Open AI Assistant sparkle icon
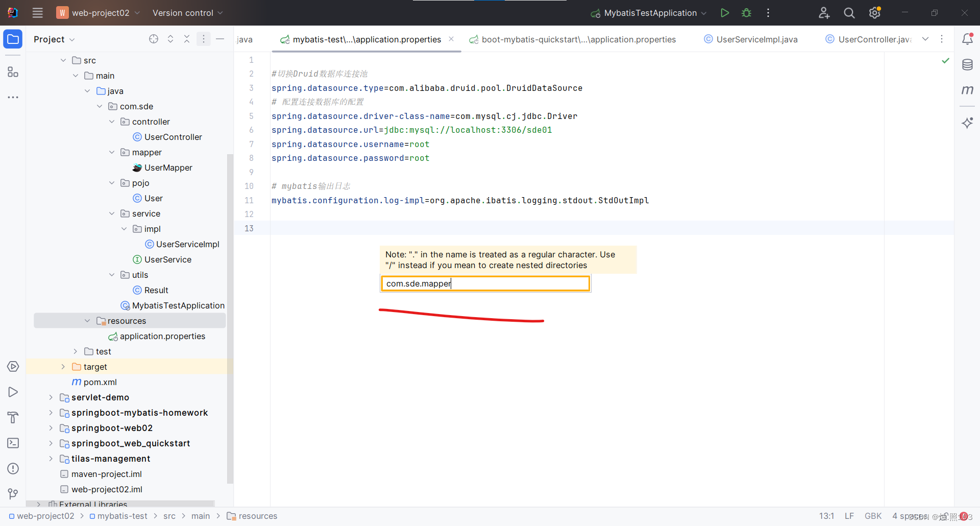The height and width of the screenshot is (526, 980). (x=967, y=123)
